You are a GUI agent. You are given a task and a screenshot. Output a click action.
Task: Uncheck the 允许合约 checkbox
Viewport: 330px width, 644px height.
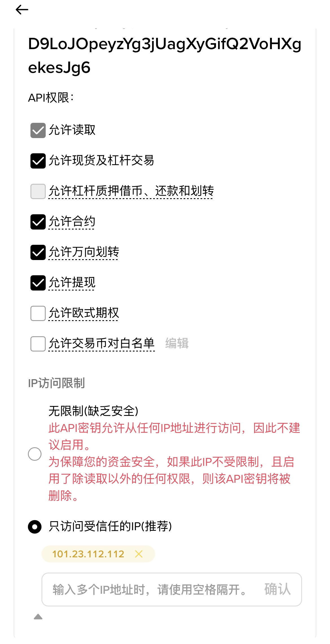38,222
